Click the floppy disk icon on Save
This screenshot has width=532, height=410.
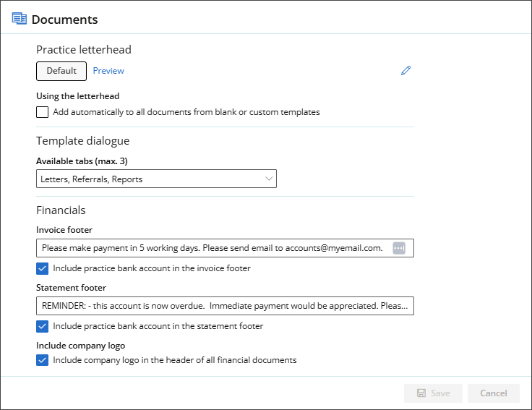[x=421, y=393]
